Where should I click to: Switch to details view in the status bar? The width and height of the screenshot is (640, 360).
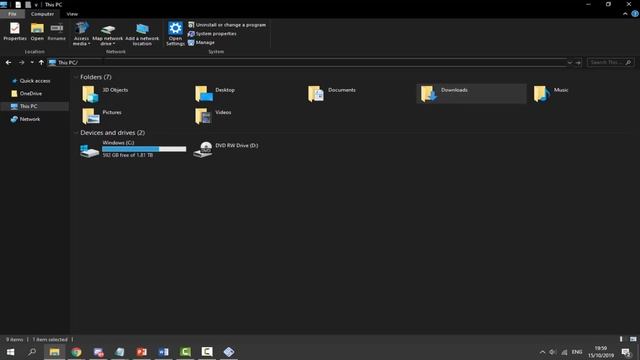point(621,339)
